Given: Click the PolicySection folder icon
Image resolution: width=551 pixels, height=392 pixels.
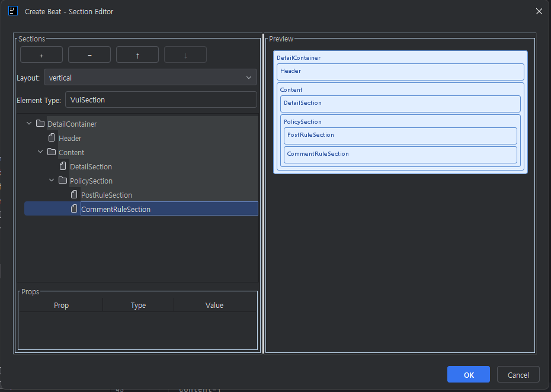Looking at the screenshot, I should pos(63,181).
